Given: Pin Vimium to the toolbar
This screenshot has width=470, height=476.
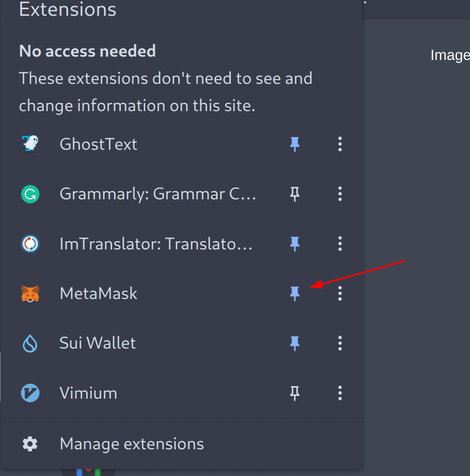Looking at the screenshot, I should pyautogui.click(x=295, y=393).
